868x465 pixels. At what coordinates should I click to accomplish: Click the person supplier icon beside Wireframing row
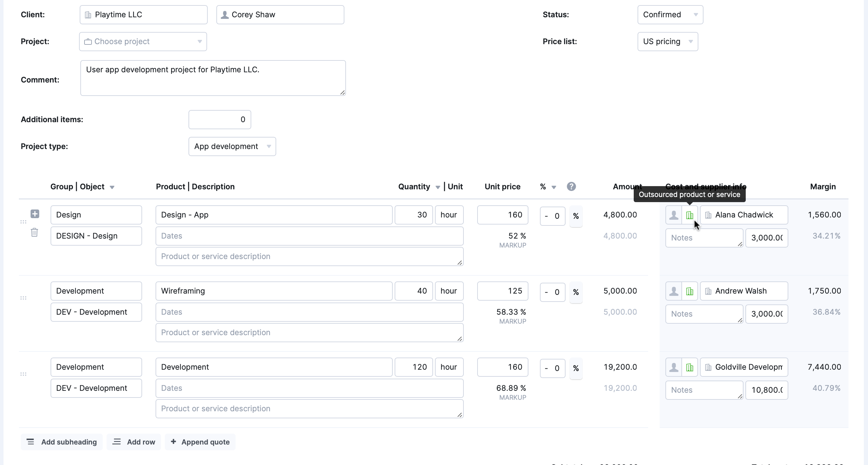pos(674,291)
